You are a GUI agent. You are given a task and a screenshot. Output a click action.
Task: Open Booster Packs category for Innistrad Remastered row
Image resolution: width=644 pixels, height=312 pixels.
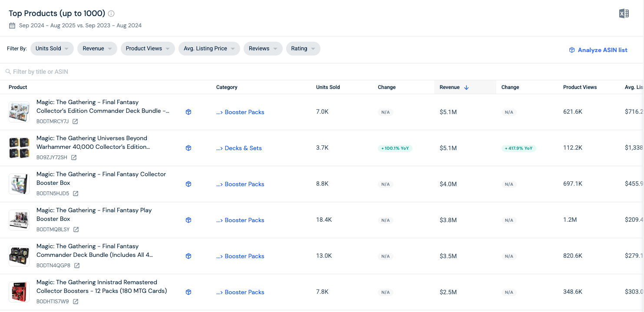coord(240,292)
